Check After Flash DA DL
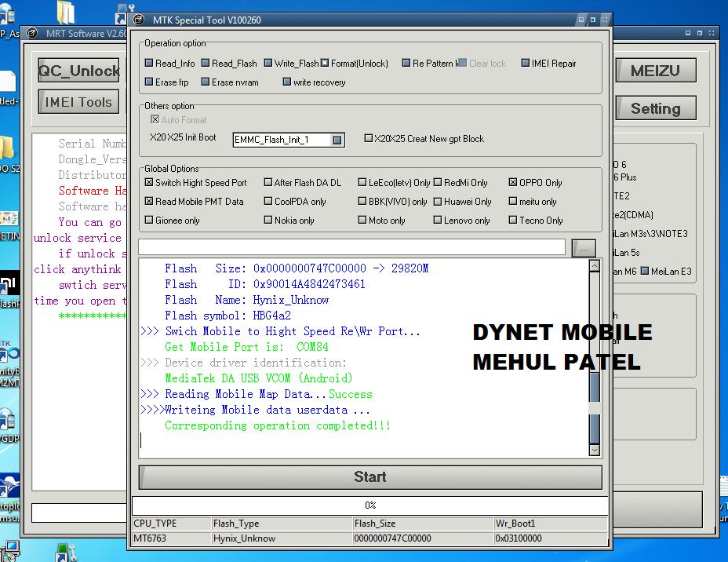This screenshot has width=728, height=562. point(268,182)
